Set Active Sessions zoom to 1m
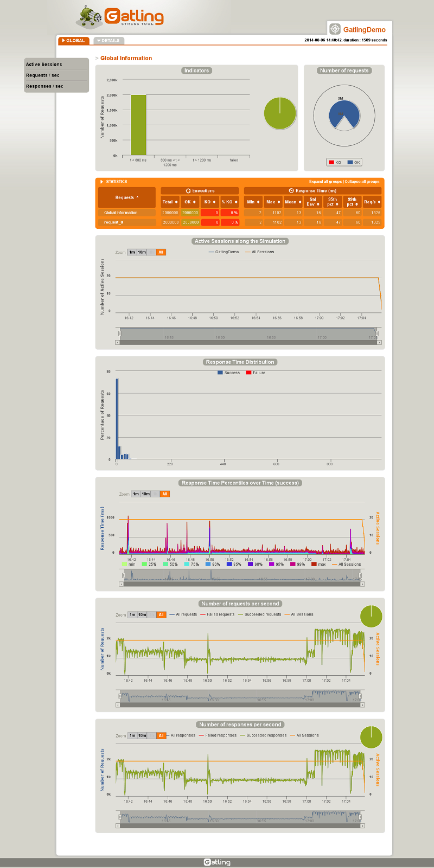 pos(132,252)
